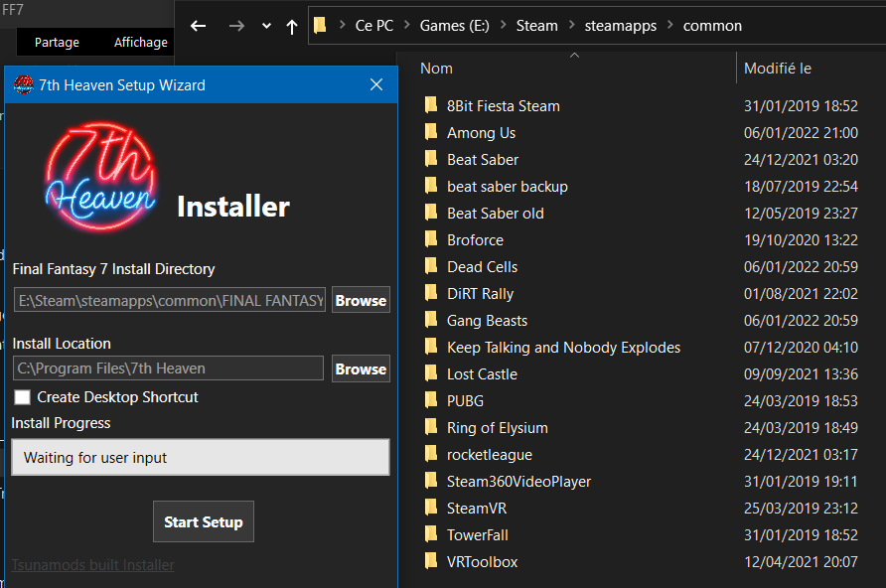
Task: Select the 'Beat Saber old' folder icon
Action: pos(431,213)
